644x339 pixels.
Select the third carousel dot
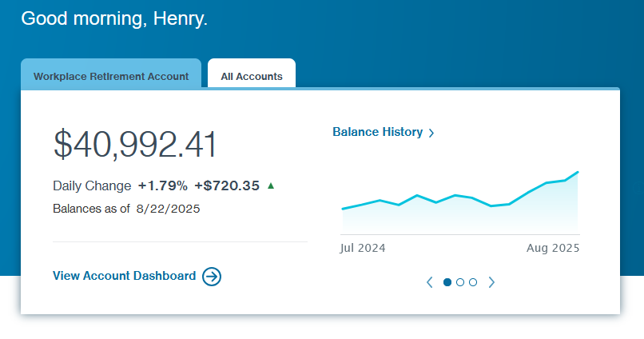(x=473, y=282)
